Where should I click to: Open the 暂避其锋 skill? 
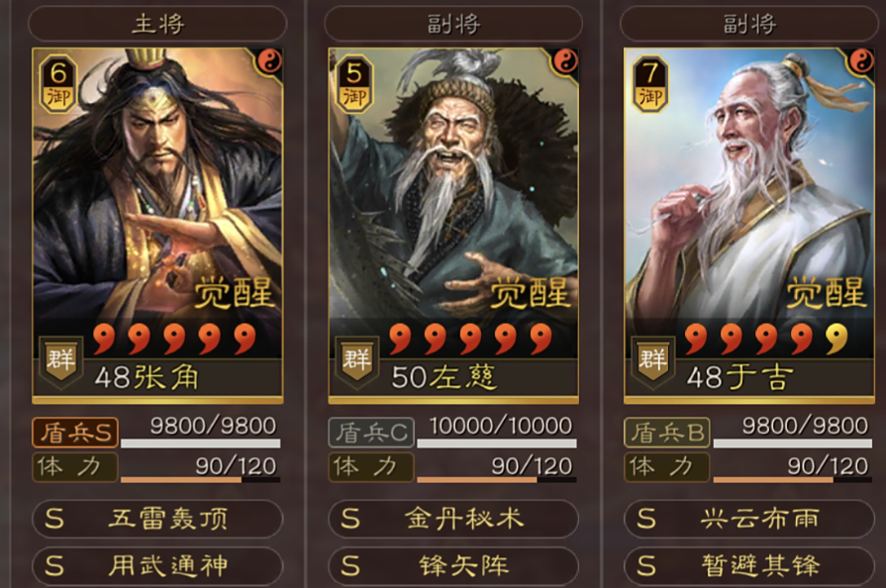(x=749, y=565)
